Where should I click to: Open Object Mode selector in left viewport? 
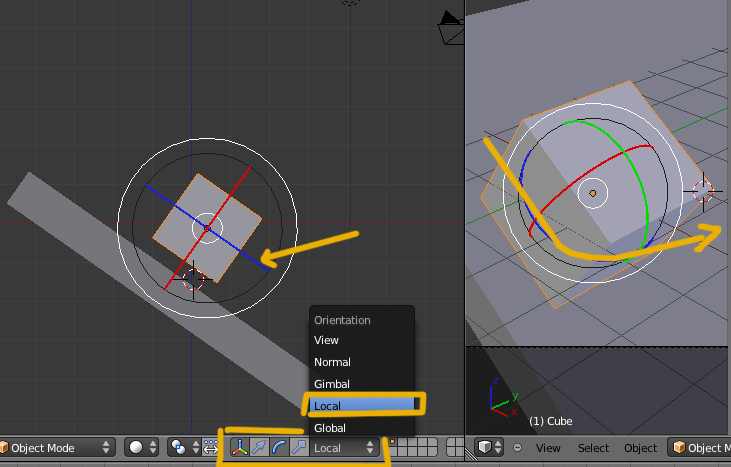tap(56, 447)
